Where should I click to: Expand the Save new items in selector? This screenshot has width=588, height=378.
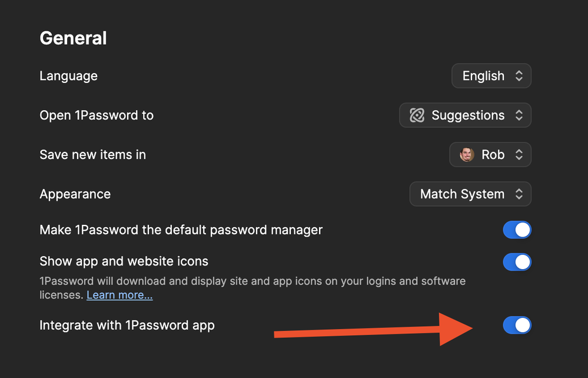tap(490, 155)
